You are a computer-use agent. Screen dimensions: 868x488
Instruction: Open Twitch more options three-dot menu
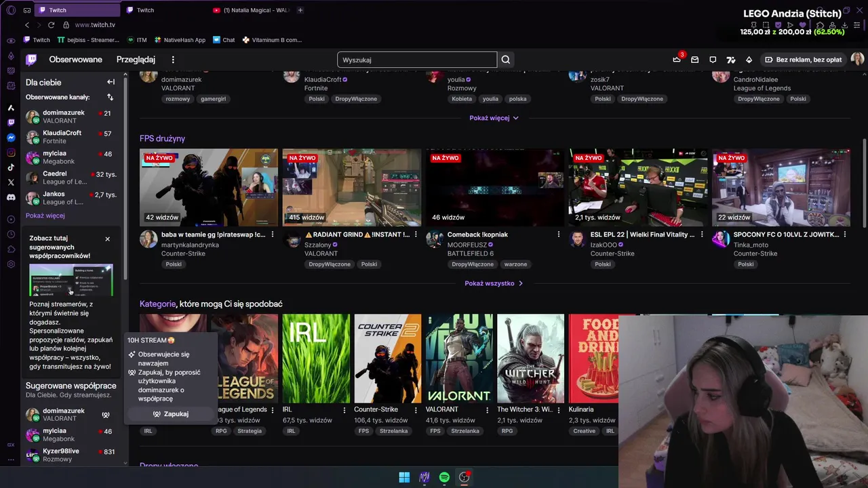[173, 60]
